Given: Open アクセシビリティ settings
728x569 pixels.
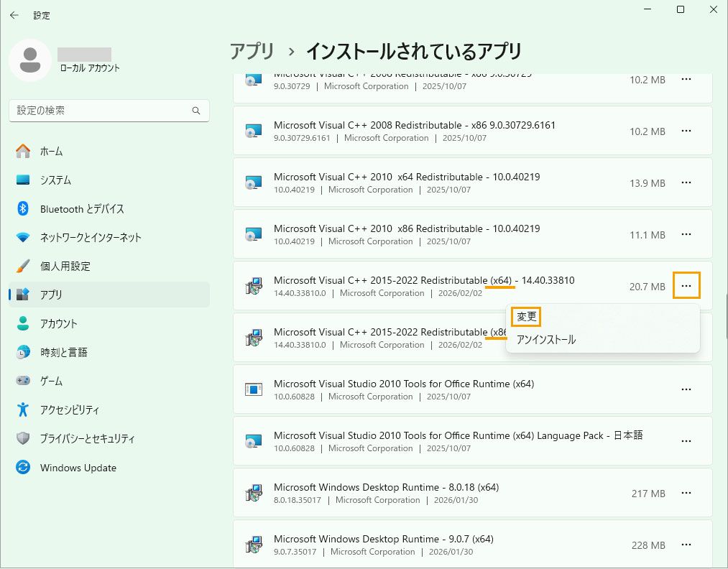Looking at the screenshot, I should pos(72,410).
